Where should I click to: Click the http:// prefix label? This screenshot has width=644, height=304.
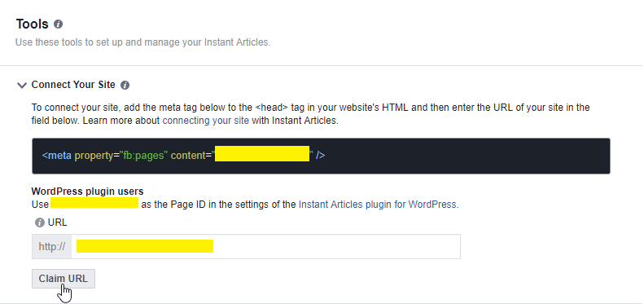point(52,246)
